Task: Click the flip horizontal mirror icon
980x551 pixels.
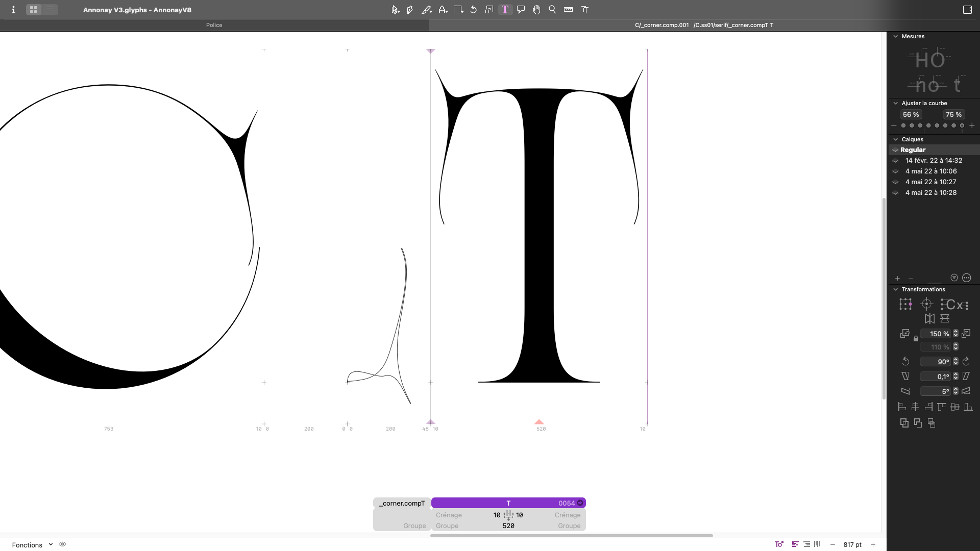Action: (929, 319)
